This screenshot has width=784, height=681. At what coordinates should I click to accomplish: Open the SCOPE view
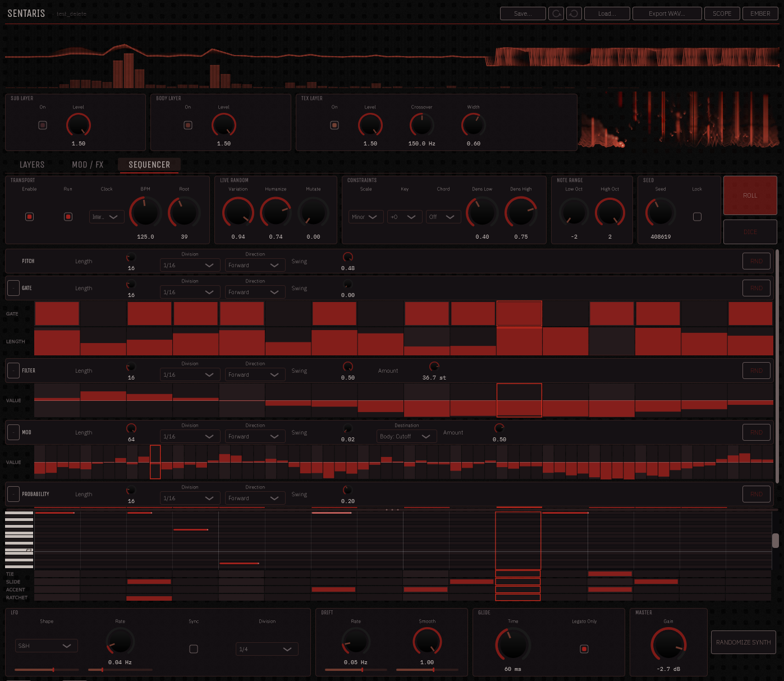(722, 13)
